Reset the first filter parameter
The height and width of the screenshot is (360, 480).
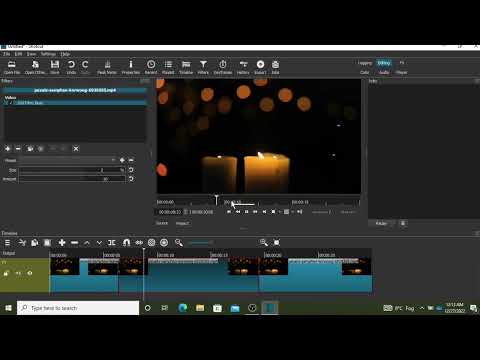coord(131,170)
